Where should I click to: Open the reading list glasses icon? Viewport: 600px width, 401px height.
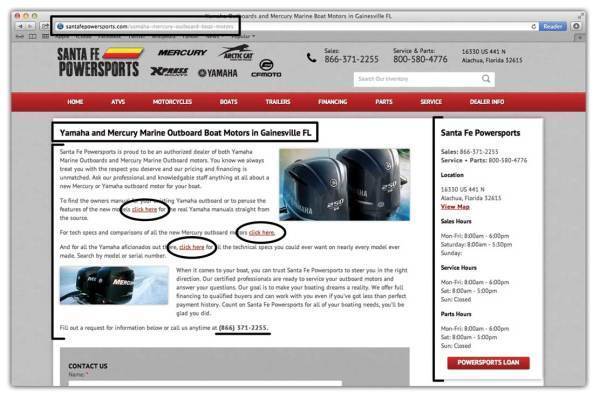(x=20, y=36)
